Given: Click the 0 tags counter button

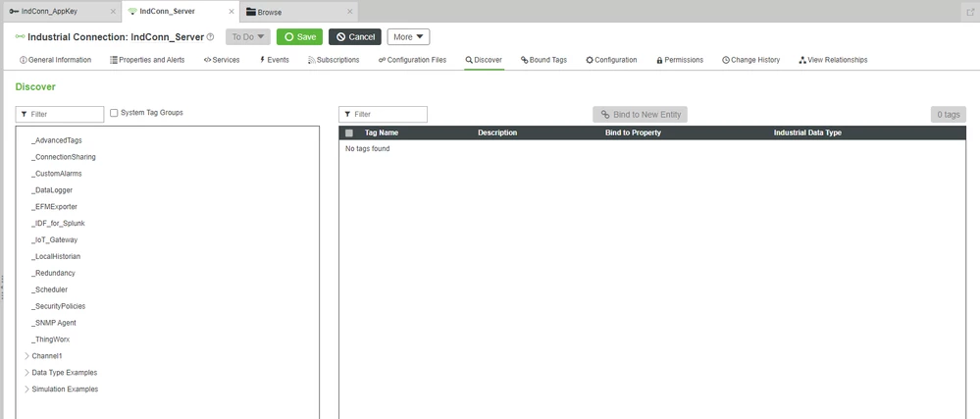Looking at the screenshot, I should tap(949, 115).
